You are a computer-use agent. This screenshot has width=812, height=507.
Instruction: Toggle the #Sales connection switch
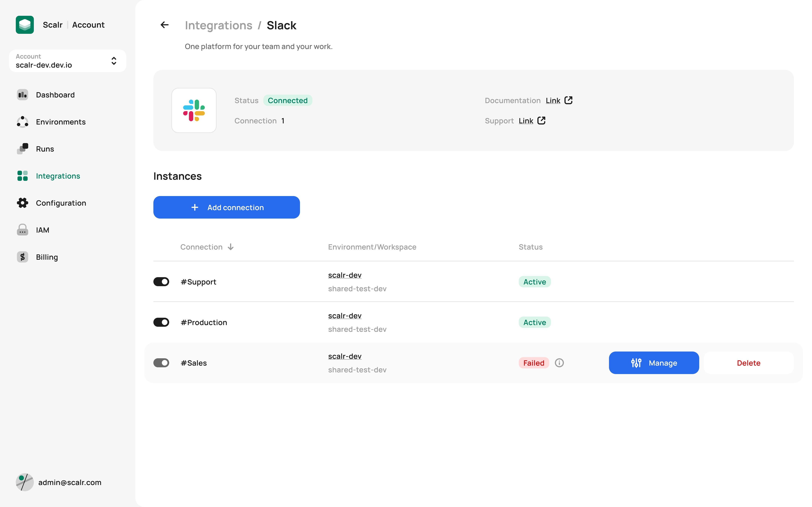(161, 363)
